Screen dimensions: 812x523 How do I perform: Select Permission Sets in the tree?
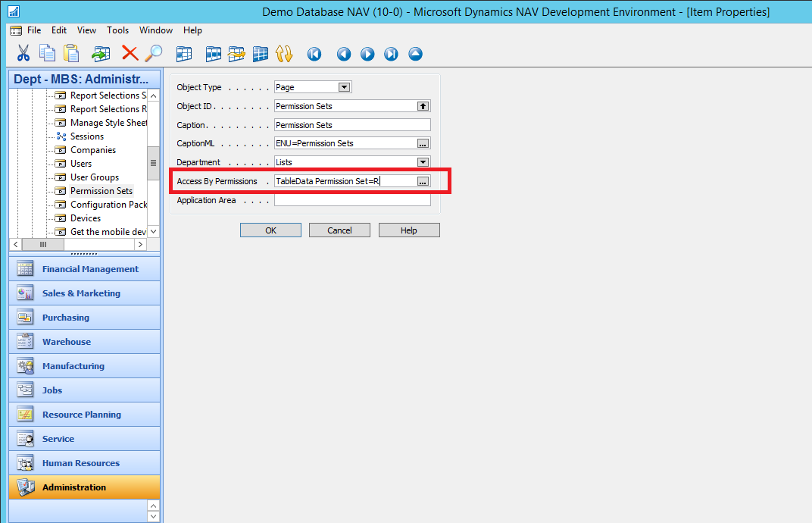(101, 191)
